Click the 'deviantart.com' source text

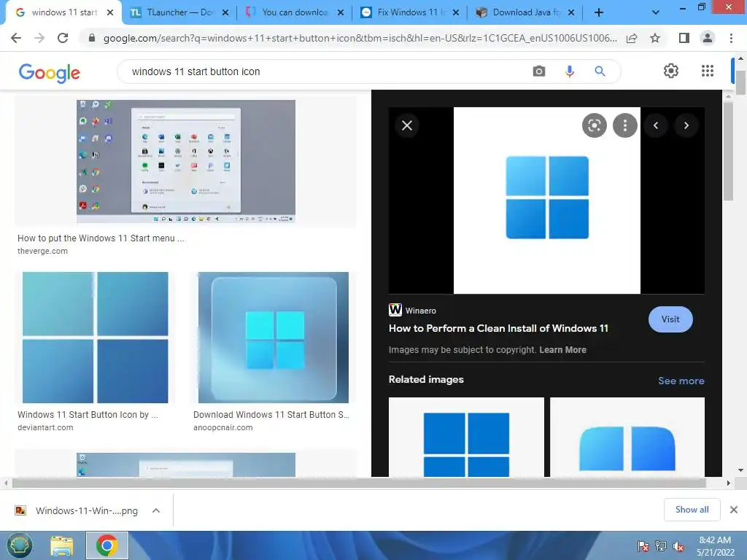45,427
